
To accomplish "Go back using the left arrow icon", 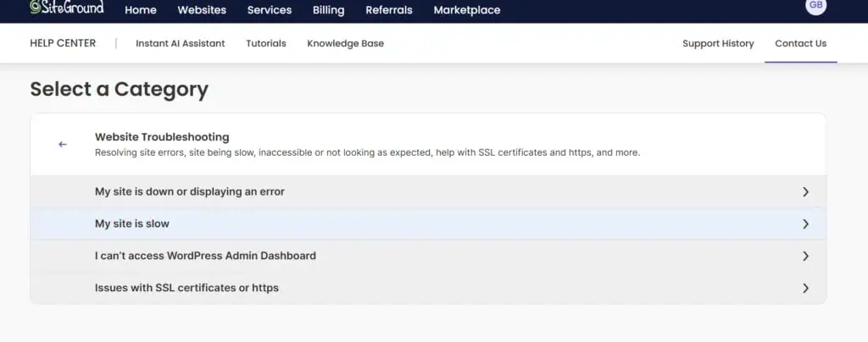I will point(63,145).
